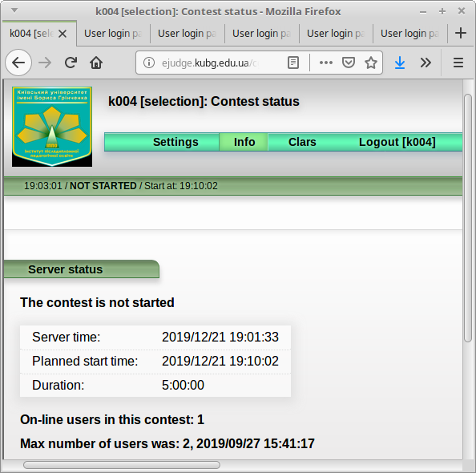
Task: Open the downloads arrow panel
Action: pos(400,63)
